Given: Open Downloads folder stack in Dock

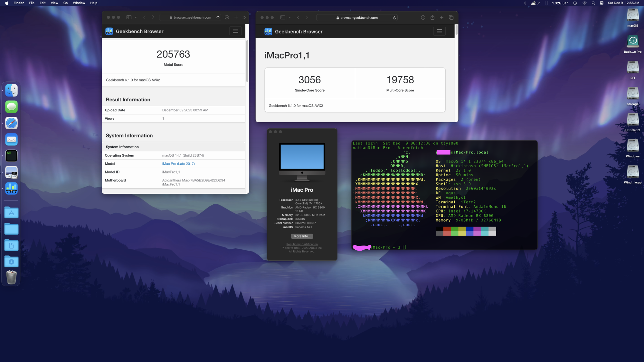Looking at the screenshot, I should coord(12,262).
